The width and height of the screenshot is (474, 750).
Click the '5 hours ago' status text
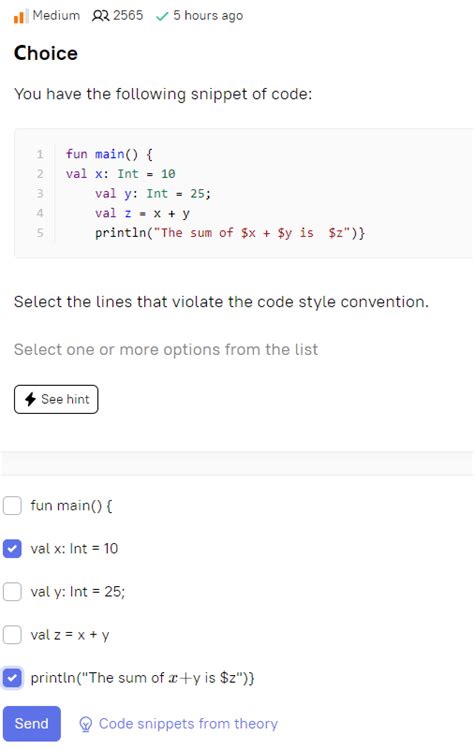(208, 16)
